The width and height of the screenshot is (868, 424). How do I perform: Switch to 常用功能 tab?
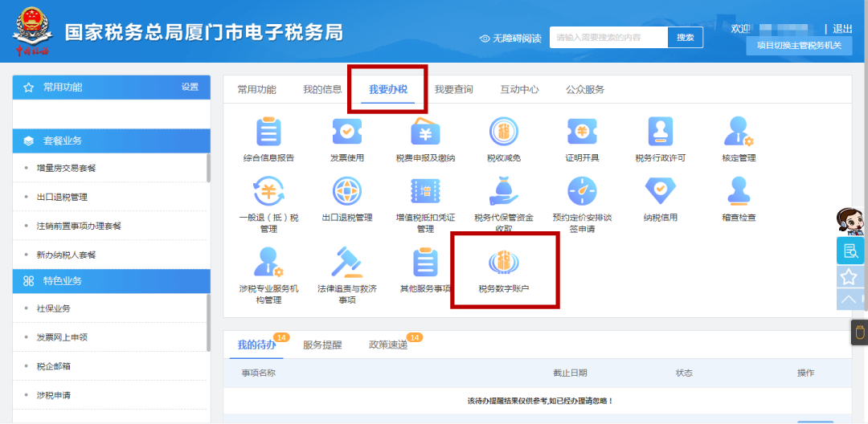pyautogui.click(x=256, y=90)
